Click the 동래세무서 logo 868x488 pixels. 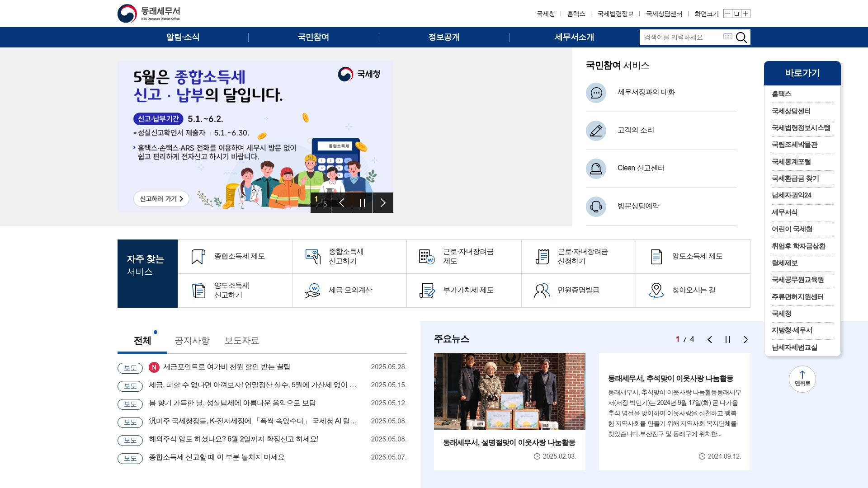click(x=149, y=14)
